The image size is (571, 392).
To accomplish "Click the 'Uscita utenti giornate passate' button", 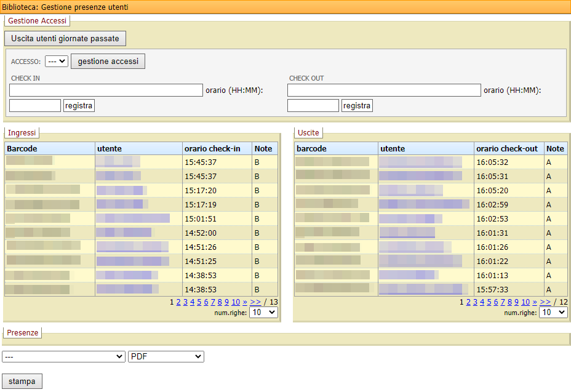I will click(65, 38).
